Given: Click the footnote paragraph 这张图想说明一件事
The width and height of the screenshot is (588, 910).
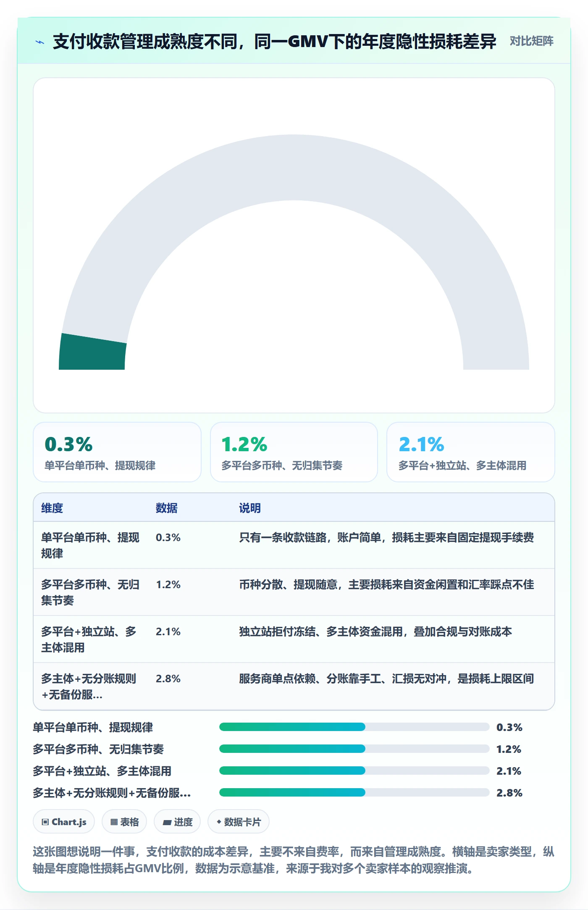Looking at the screenshot, I should (294, 860).
